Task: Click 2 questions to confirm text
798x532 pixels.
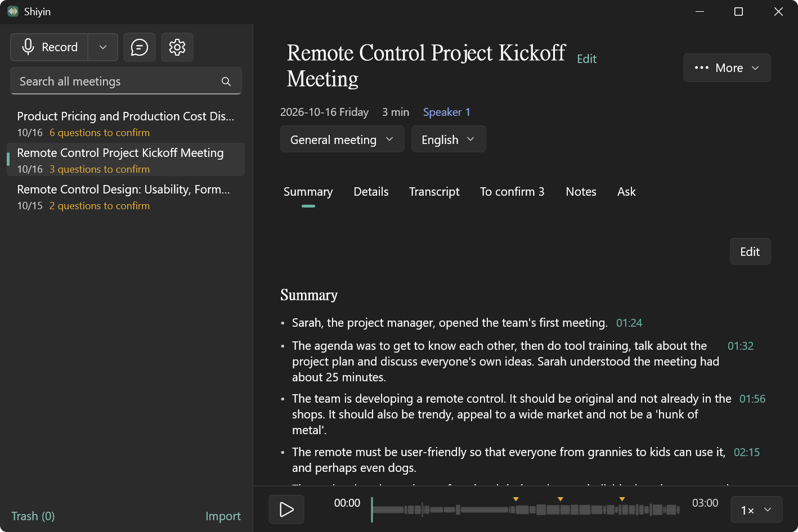Action: coord(100,206)
